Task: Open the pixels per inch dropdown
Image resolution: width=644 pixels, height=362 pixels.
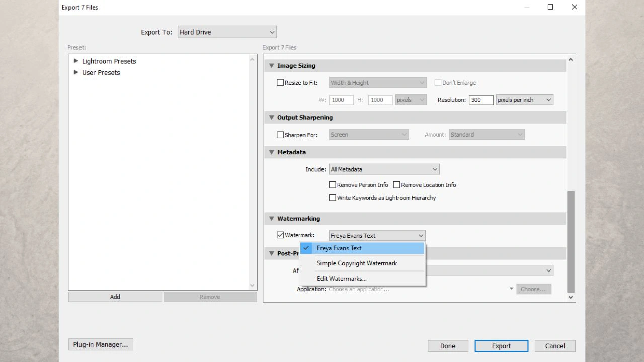Action: [x=525, y=100]
